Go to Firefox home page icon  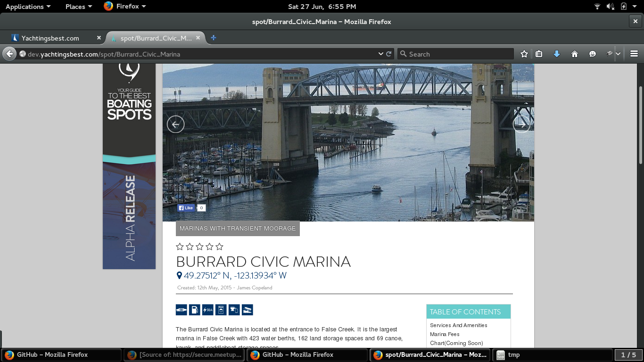pos(574,54)
